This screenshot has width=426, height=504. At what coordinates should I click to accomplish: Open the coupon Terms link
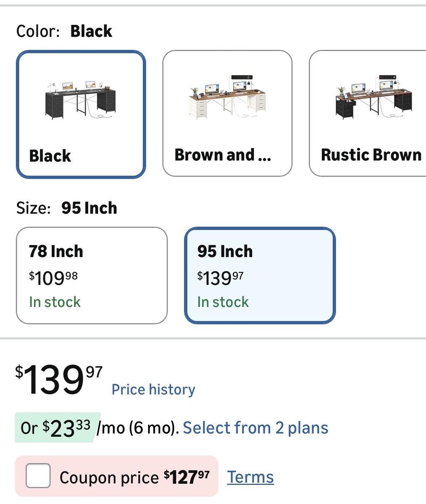click(x=250, y=477)
